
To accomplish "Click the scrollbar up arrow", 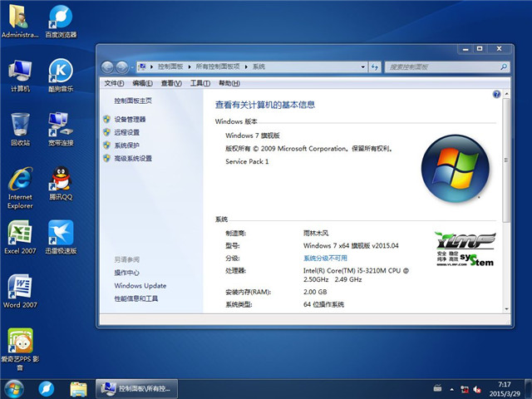I will [506, 94].
